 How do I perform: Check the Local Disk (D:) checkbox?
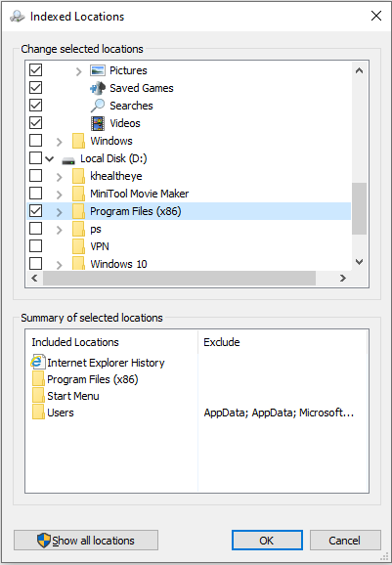(35, 158)
